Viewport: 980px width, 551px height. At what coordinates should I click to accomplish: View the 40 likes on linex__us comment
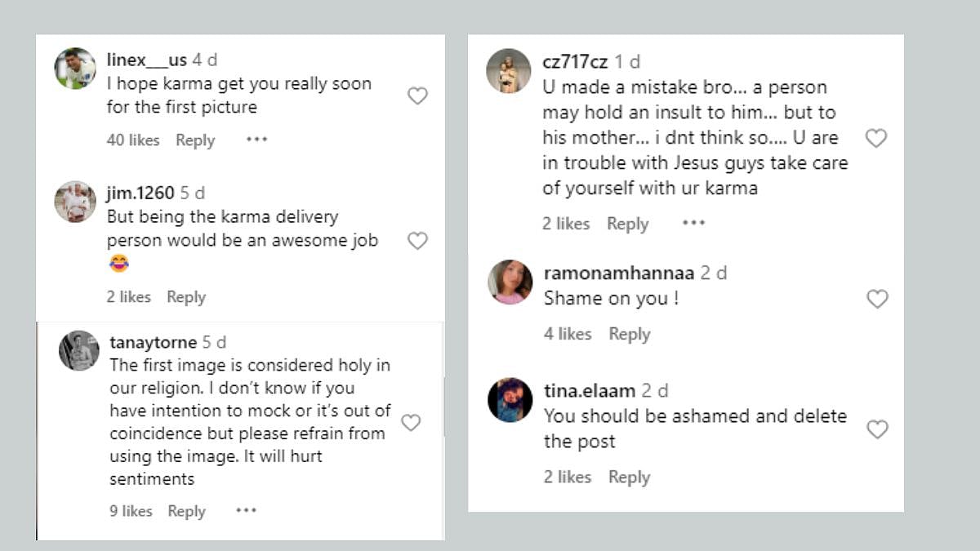tap(133, 140)
